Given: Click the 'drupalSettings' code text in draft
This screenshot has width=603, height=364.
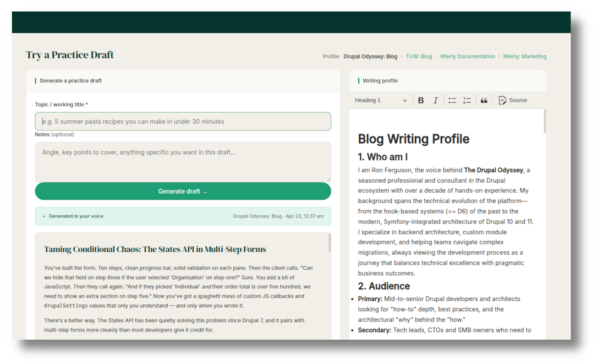Looking at the screenshot, I should (66, 305).
